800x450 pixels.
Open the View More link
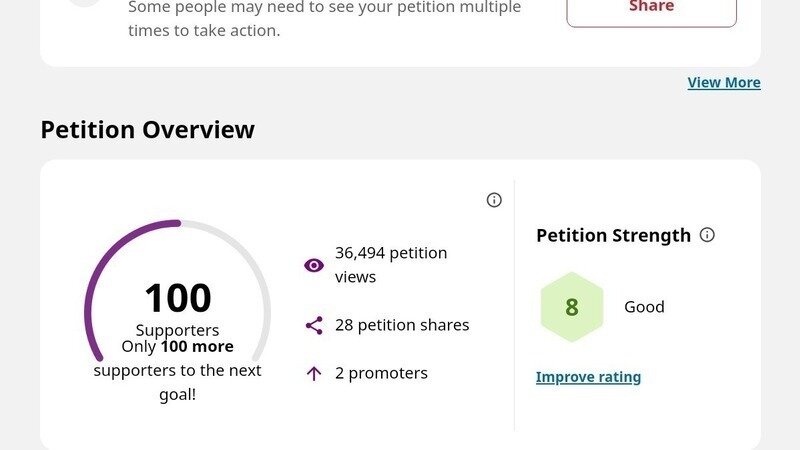pyautogui.click(x=724, y=83)
